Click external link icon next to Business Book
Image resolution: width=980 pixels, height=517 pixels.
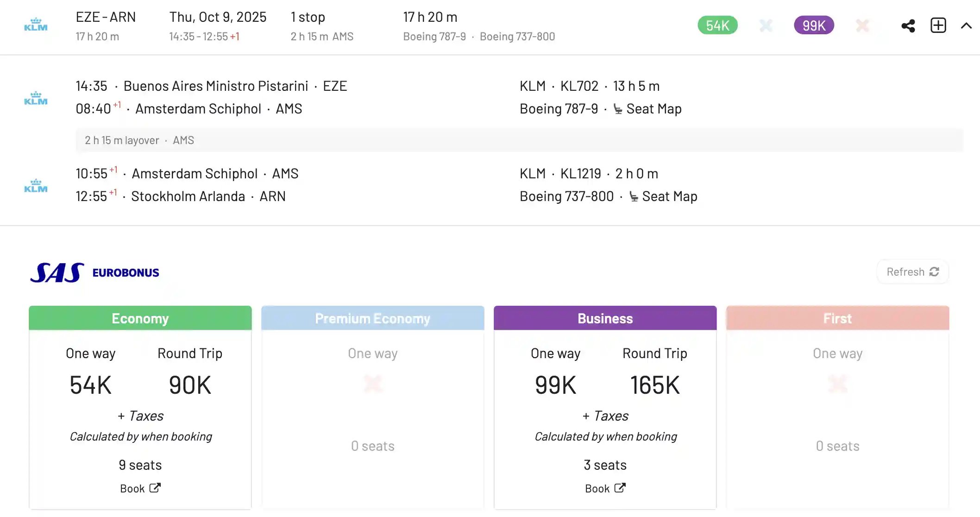point(620,488)
